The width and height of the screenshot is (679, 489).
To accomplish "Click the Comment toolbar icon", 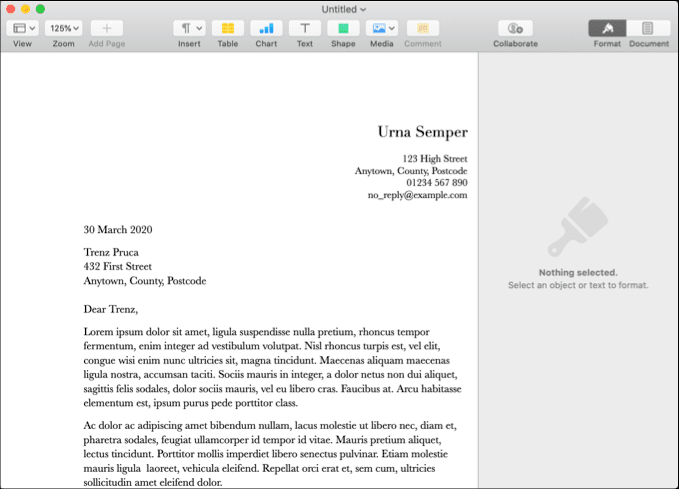I will 423,28.
